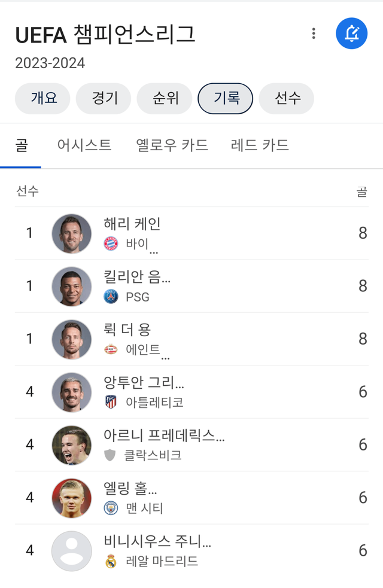
Task: Click 비니시우스 placeholder avatar
Action: click(72, 550)
